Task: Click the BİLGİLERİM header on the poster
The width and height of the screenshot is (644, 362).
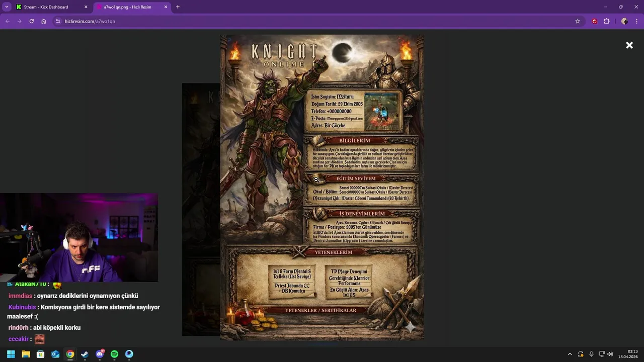Action: [x=354, y=141]
